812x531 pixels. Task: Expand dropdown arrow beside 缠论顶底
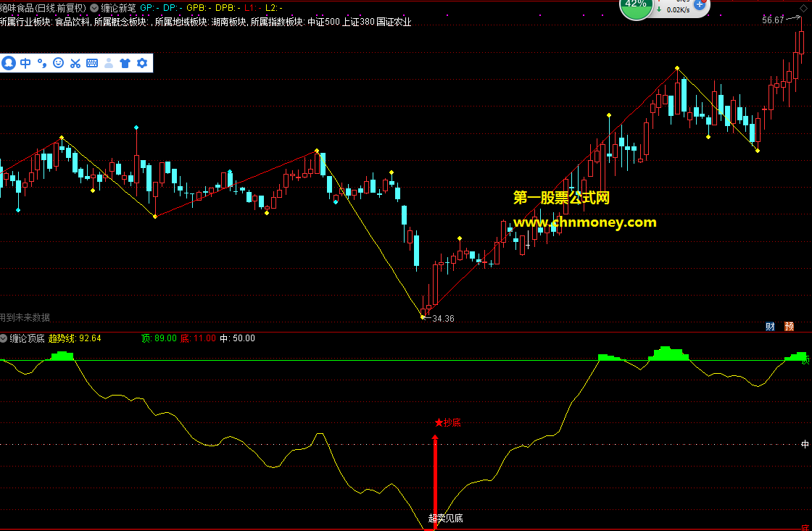(4, 338)
